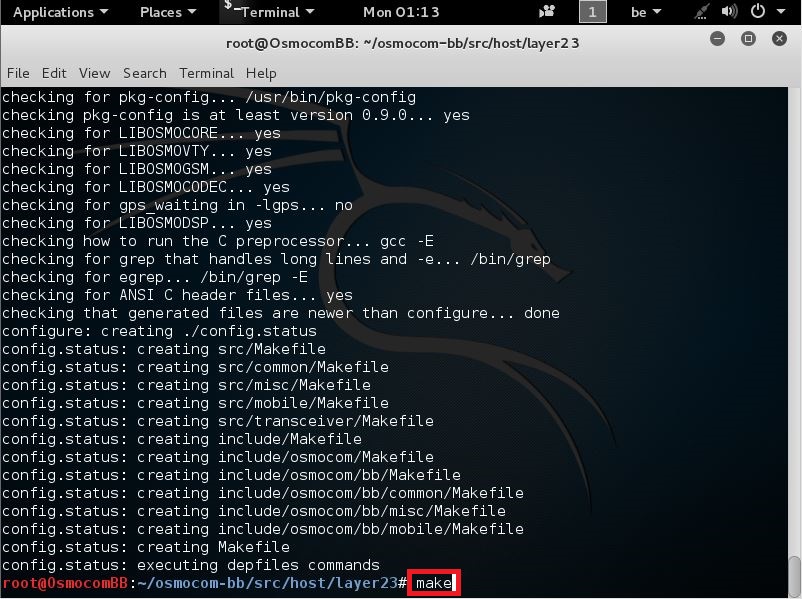Click the power icon in the top bar
Screen dimensions: 802x599
(758, 11)
